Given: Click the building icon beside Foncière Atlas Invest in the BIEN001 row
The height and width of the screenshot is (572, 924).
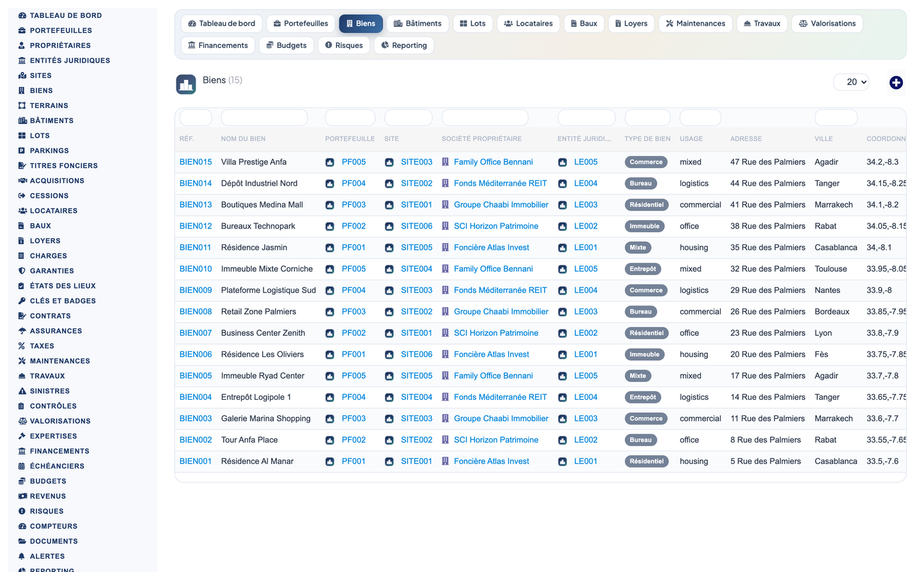Looking at the screenshot, I should coord(446,461).
